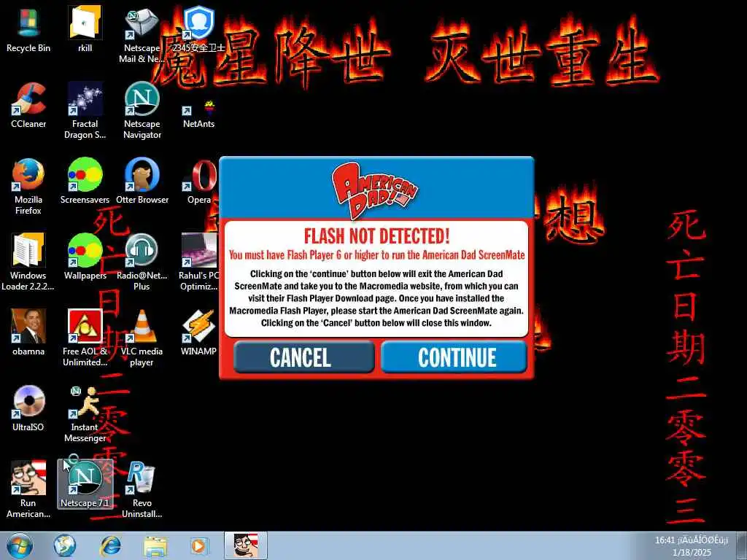
Task: Click the CANCEL button in the dialog
Action: [x=303, y=357]
